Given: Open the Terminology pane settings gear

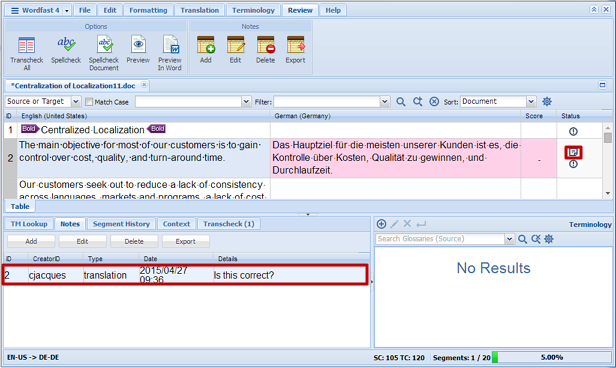Looking at the screenshot, I should click(x=549, y=239).
